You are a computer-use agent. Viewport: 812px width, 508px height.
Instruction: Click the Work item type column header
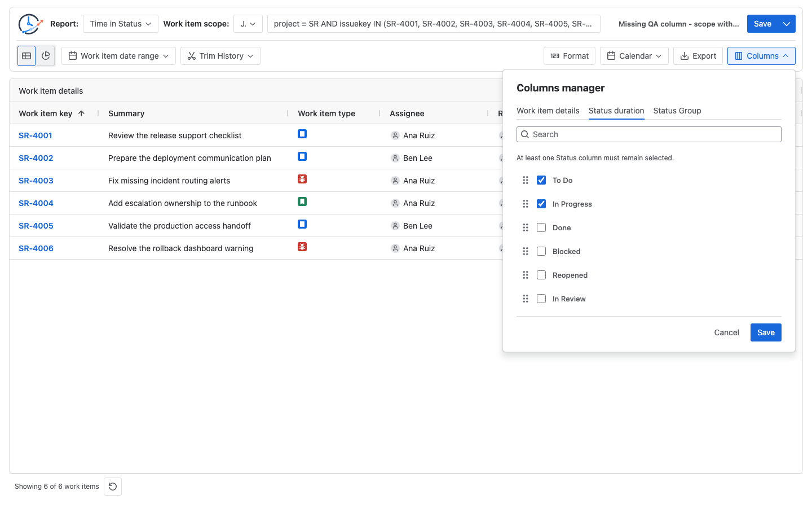326,113
